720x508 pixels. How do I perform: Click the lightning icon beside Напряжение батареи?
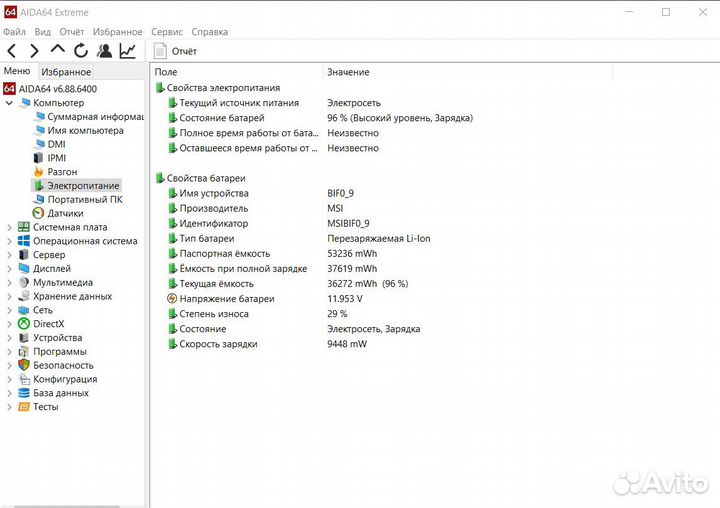[172, 299]
